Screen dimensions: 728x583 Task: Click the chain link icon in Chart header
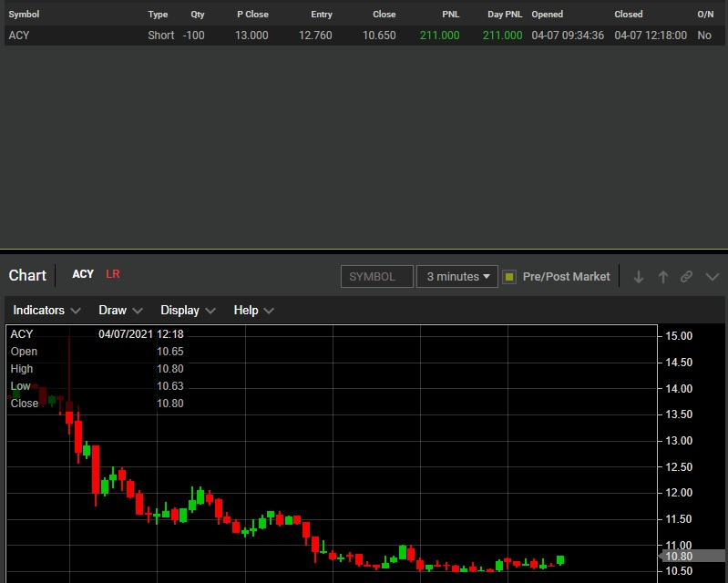tap(686, 277)
